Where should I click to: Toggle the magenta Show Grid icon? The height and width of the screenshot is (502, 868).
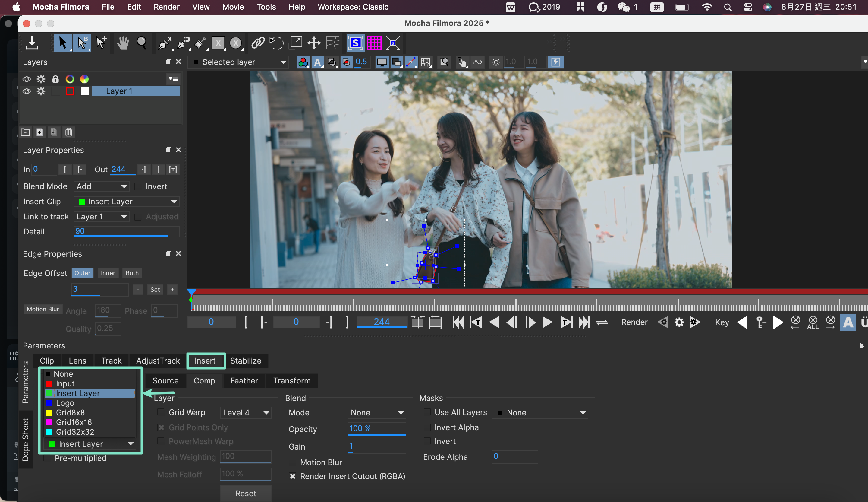click(x=374, y=43)
